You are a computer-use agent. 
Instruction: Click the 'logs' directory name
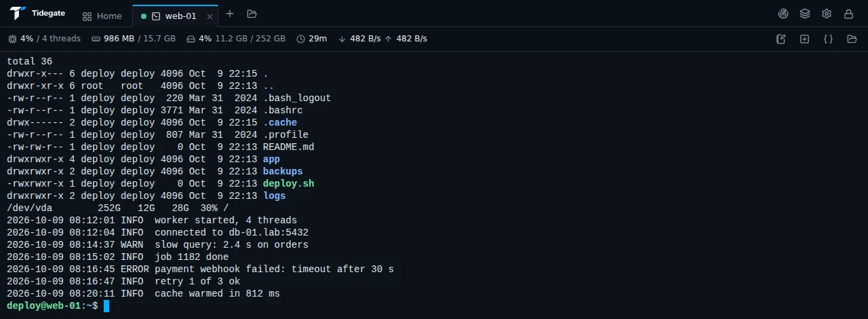(x=274, y=195)
